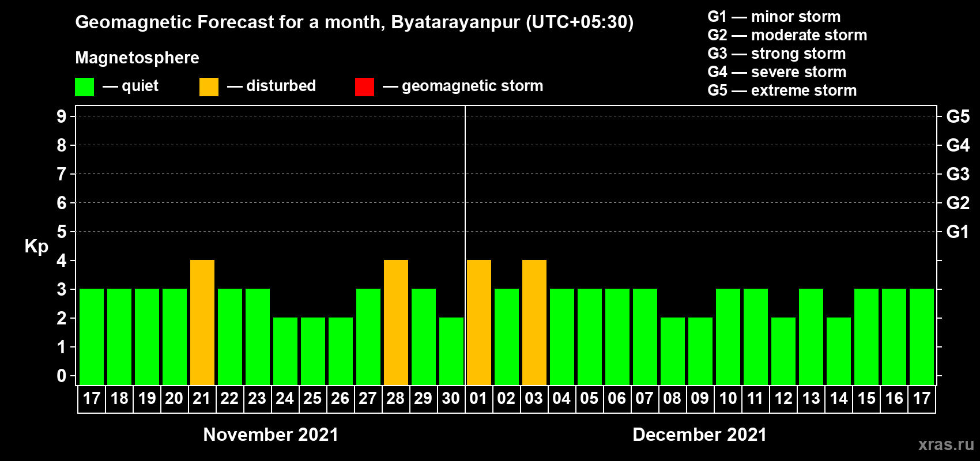Image resolution: width=980 pixels, height=461 pixels.
Task: Click the 9 on the Kp axis
Action: tap(62, 116)
